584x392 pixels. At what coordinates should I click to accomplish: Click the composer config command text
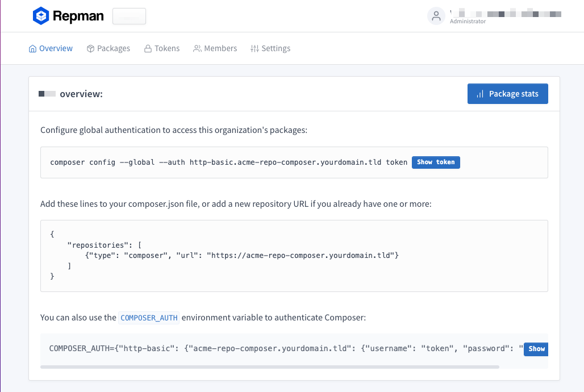pos(229,162)
